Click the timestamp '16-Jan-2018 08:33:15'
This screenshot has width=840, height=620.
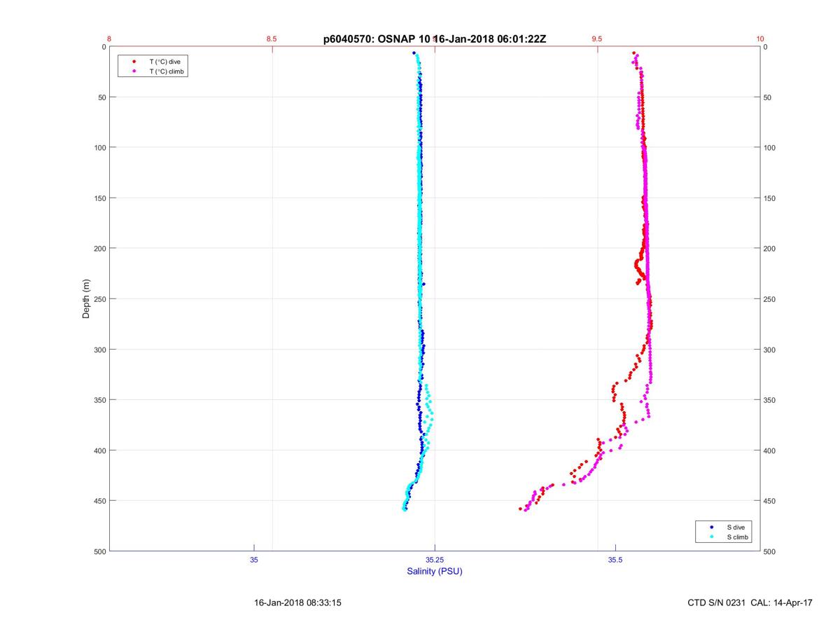click(297, 602)
